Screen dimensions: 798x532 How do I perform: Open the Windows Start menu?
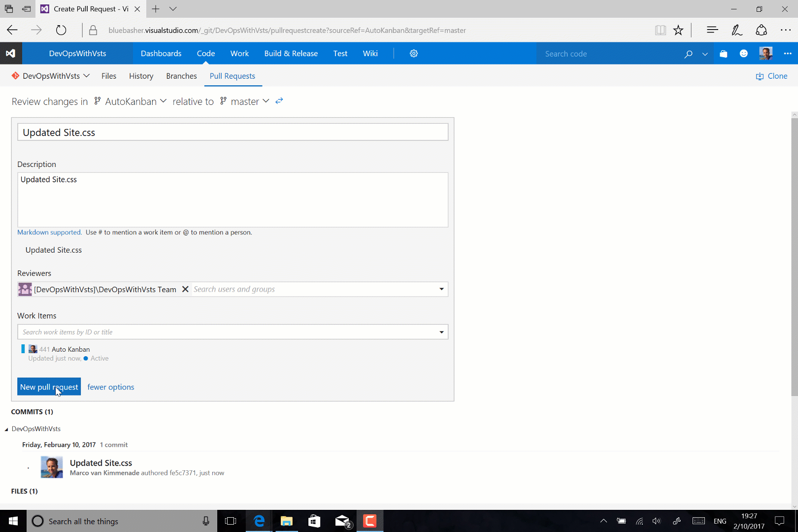pos(13,521)
